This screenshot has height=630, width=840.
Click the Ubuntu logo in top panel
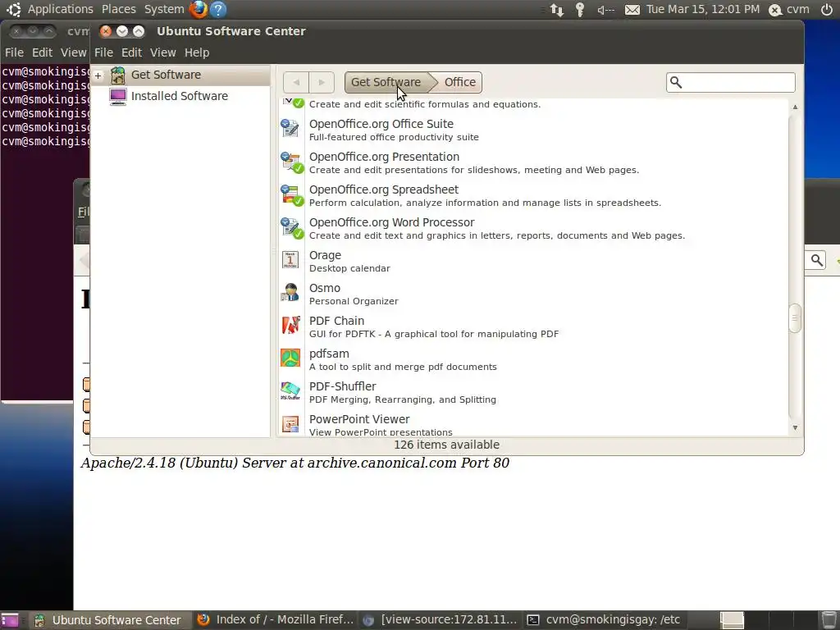pyautogui.click(x=13, y=9)
